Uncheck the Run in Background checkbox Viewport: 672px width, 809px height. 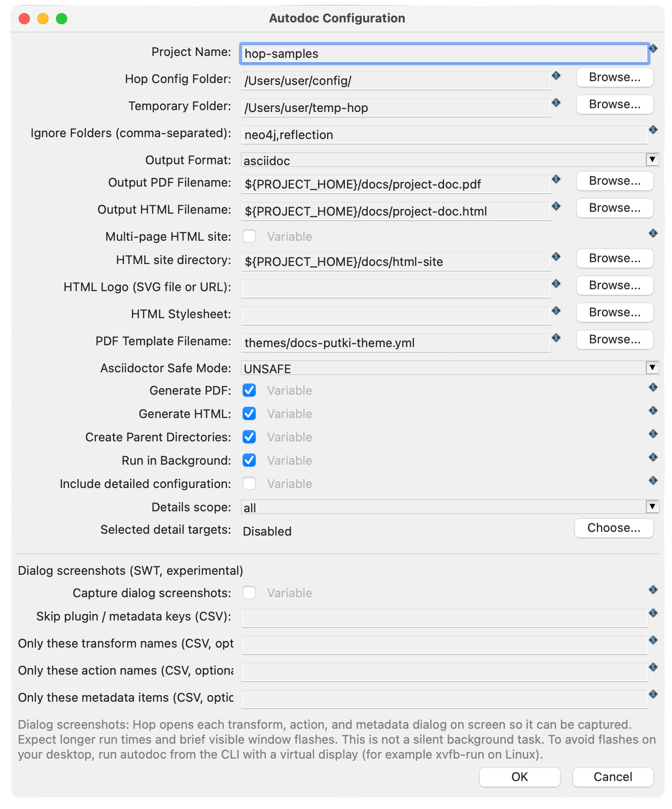[249, 460]
